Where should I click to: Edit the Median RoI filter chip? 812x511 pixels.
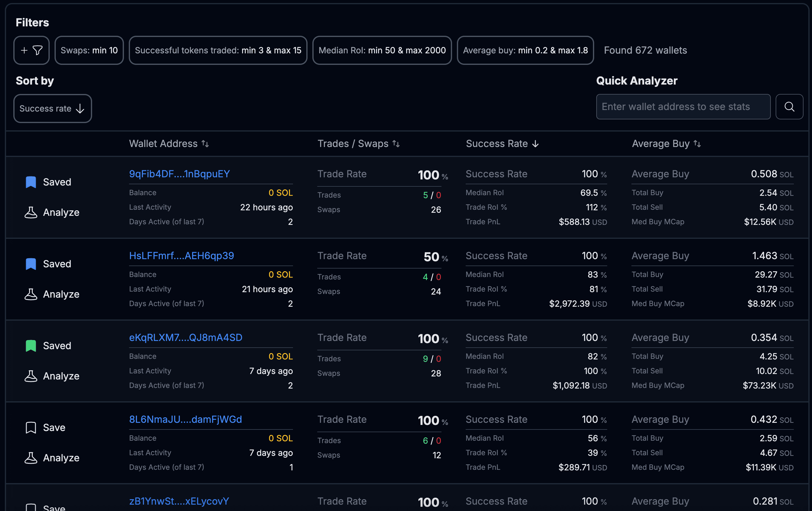click(382, 50)
